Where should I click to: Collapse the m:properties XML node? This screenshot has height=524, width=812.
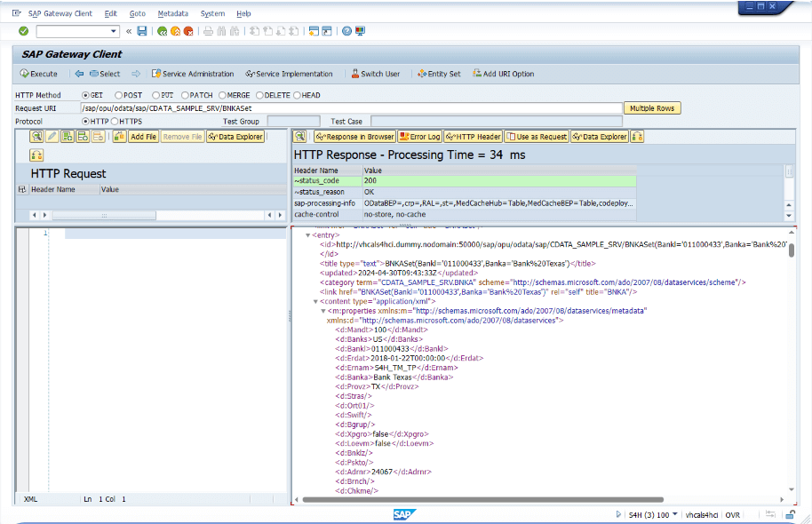click(x=322, y=311)
